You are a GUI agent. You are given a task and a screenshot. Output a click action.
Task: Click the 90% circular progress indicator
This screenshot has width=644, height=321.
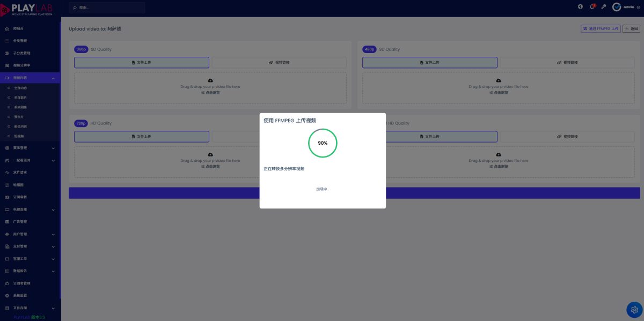coord(323,143)
